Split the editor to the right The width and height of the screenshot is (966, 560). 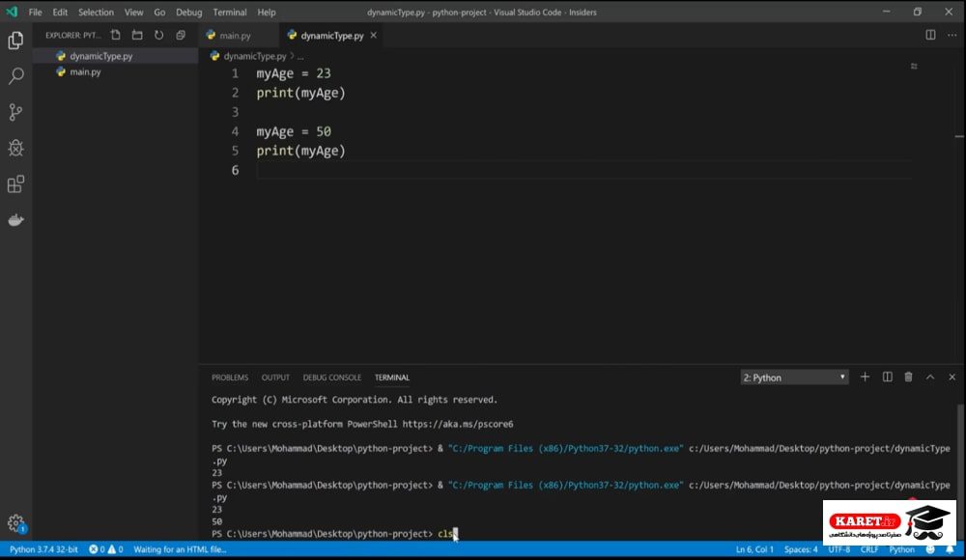pos(930,35)
